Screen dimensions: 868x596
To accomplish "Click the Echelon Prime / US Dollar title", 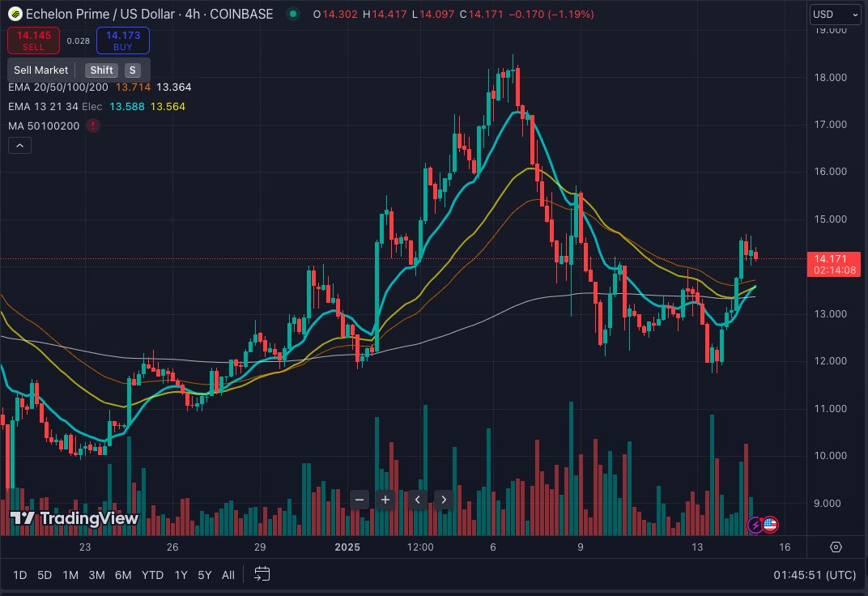I will pos(100,14).
